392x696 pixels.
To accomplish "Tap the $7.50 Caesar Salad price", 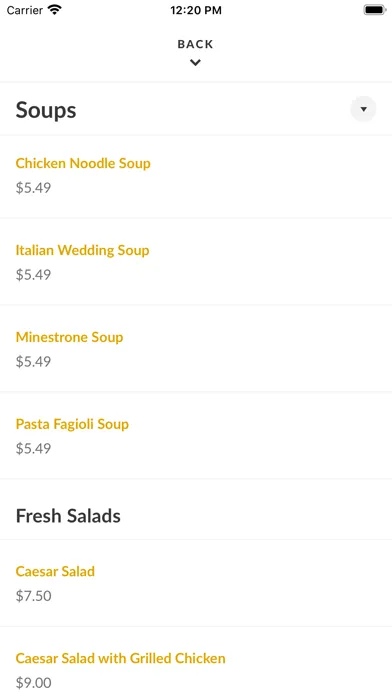I will (x=34, y=596).
